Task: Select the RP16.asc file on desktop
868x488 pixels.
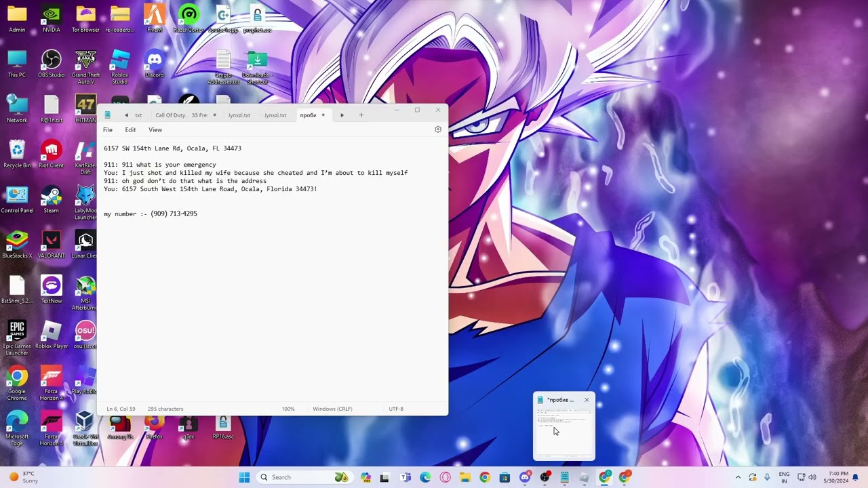Action: click(223, 426)
